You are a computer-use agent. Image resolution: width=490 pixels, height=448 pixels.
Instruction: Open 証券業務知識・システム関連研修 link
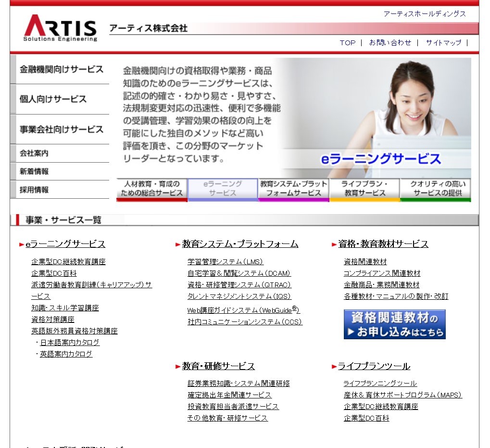click(239, 384)
